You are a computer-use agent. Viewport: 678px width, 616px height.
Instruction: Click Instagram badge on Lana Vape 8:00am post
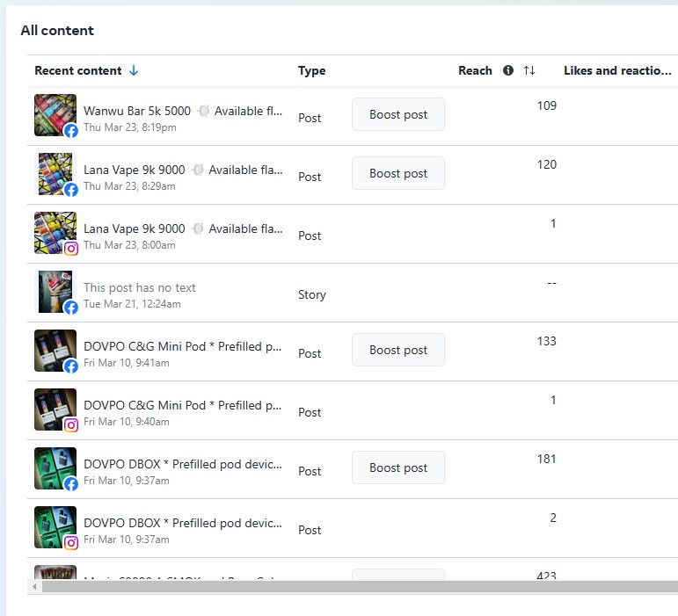(x=71, y=249)
